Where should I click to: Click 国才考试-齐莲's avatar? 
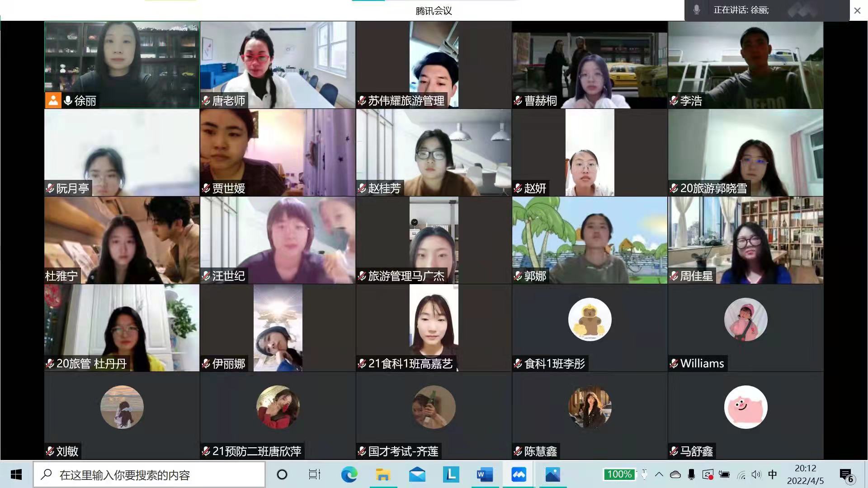(x=434, y=407)
